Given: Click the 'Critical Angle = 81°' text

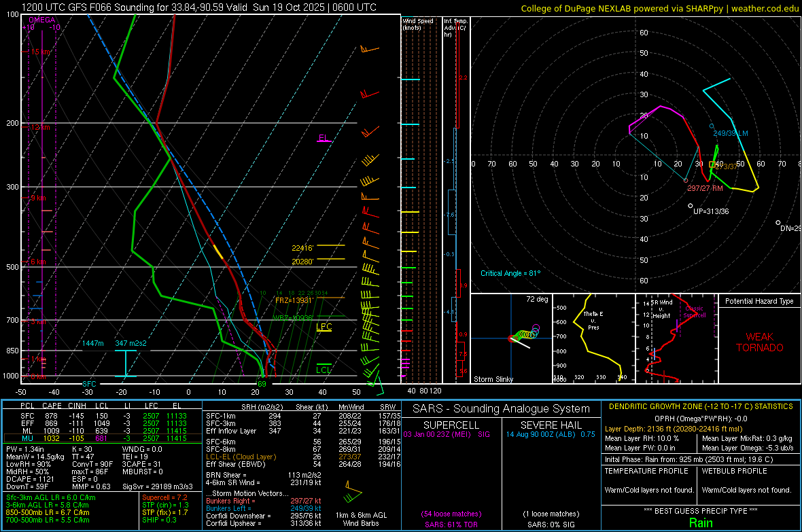Looking at the screenshot, I should (510, 273).
